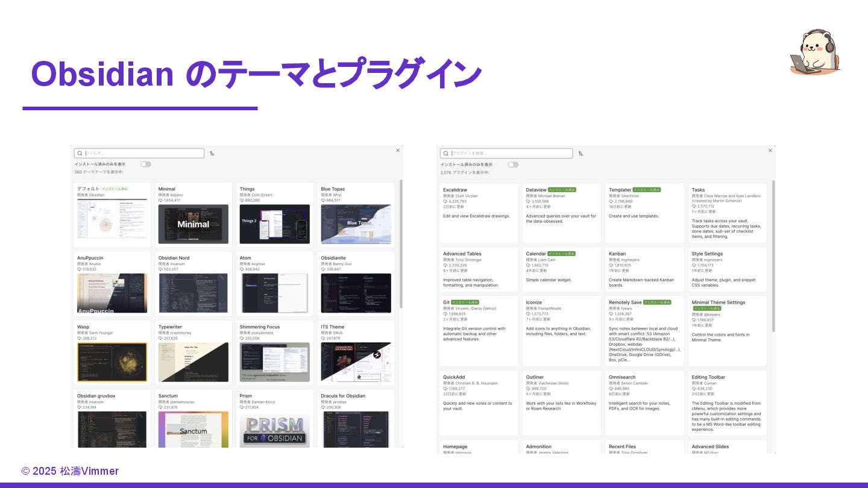Toggle installed-only switch in the plugin browser
This screenshot has height=488, width=868.
pos(513,164)
